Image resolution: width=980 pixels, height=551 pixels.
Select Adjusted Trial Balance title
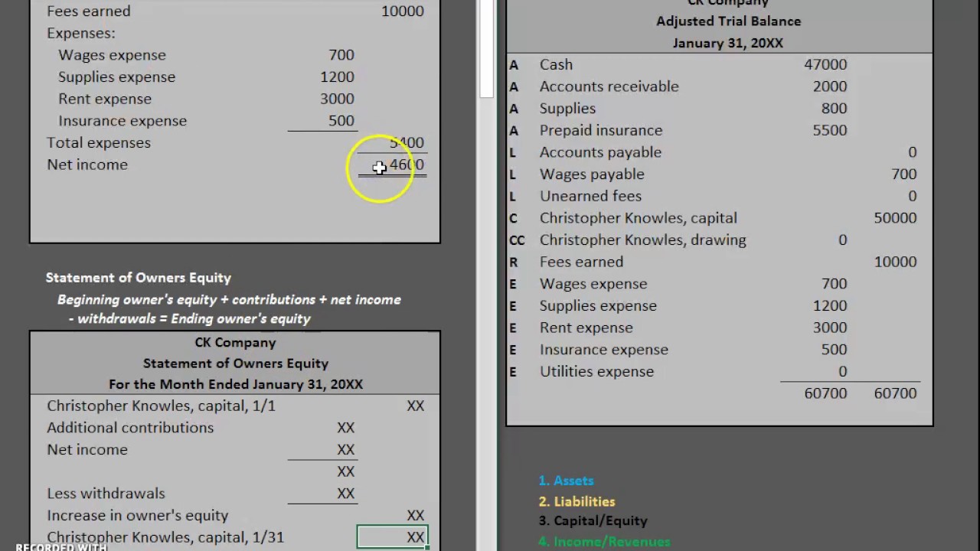(728, 21)
